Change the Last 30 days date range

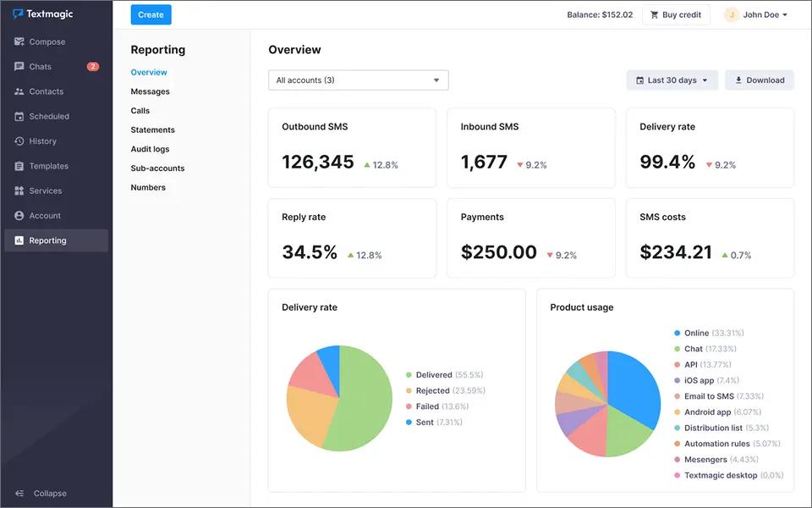pos(670,80)
